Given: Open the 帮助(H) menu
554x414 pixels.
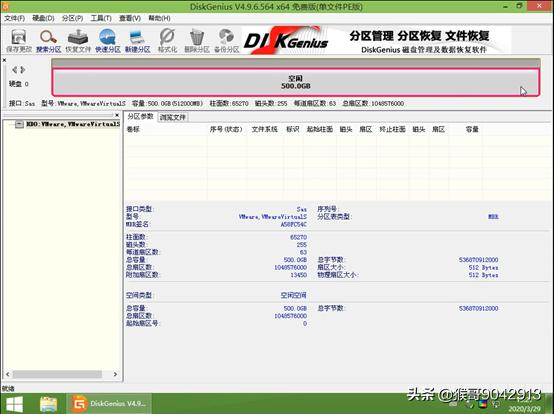Looking at the screenshot, I should (x=159, y=18).
